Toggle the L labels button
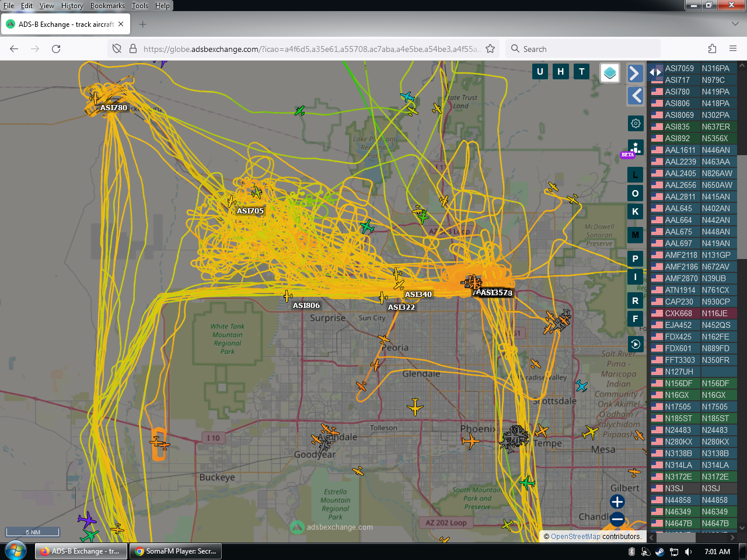Image resolution: width=747 pixels, height=560 pixels. 636,174
